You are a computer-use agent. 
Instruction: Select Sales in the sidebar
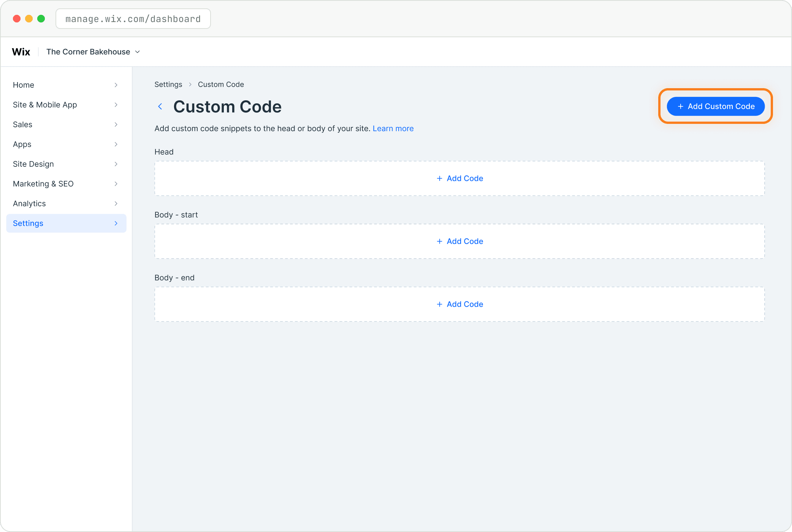click(66, 125)
